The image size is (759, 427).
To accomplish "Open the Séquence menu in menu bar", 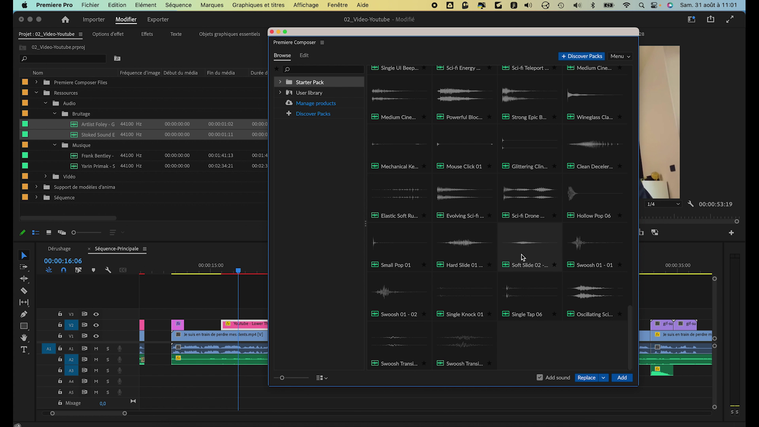I will [178, 5].
